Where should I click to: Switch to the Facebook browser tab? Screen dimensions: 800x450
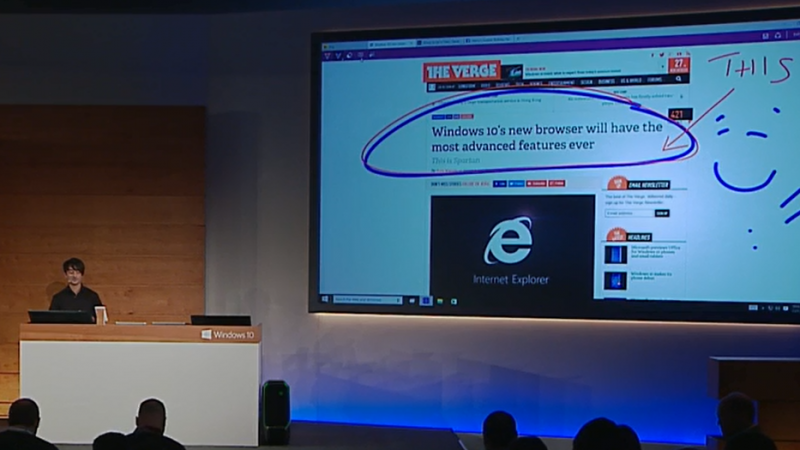pyautogui.click(x=488, y=40)
